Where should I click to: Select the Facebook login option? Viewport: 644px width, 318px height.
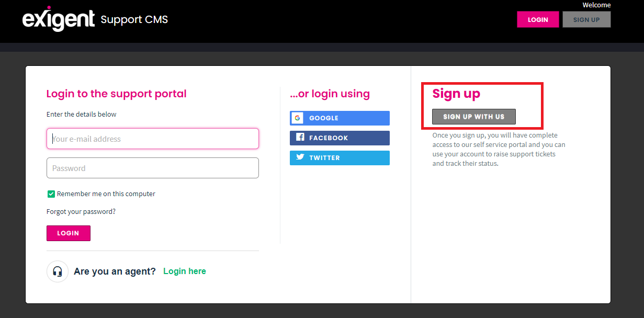click(340, 138)
